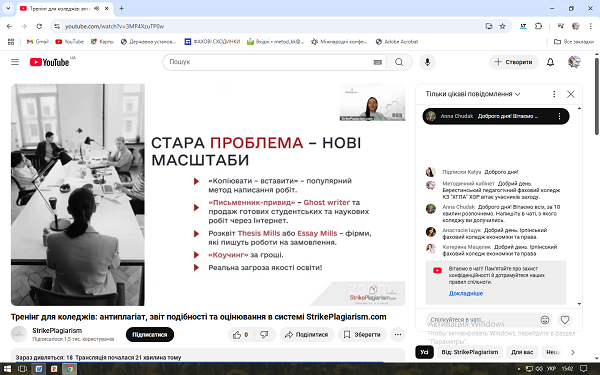Open a new browser tab

121,8
